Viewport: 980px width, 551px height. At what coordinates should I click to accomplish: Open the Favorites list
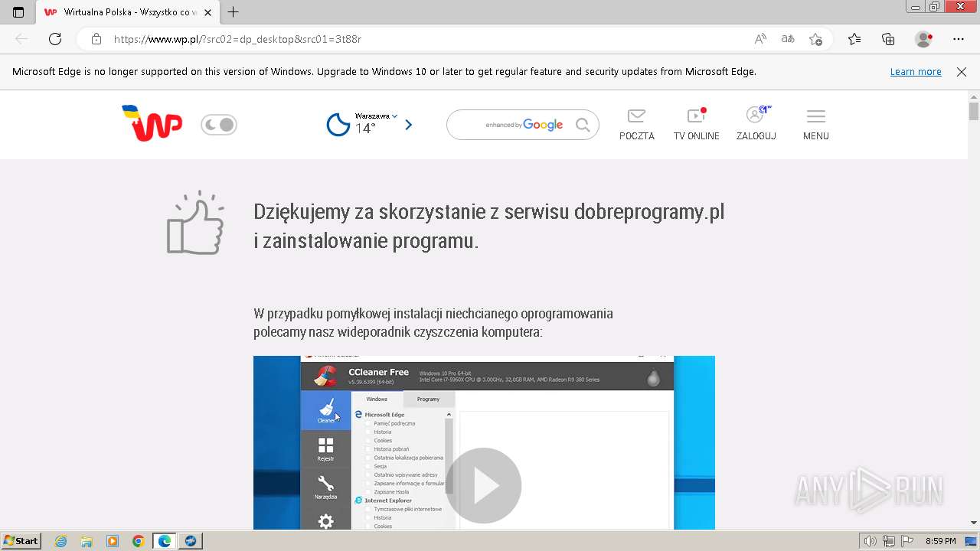[x=854, y=39]
